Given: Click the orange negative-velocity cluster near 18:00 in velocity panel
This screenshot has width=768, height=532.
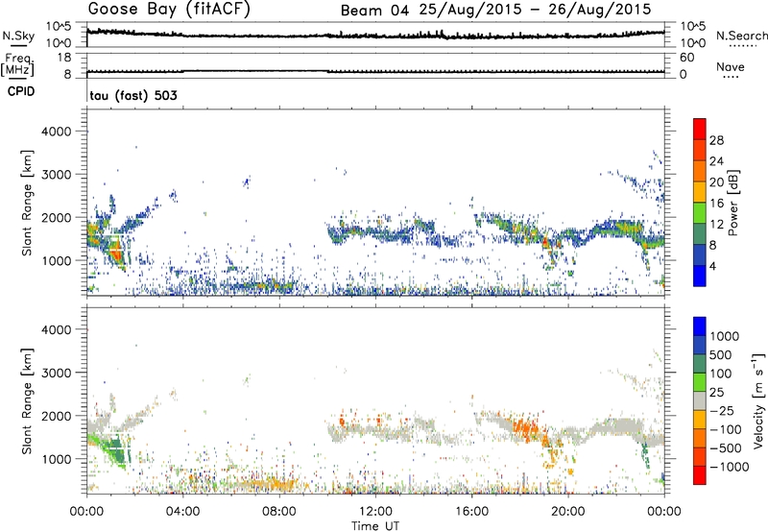Looking at the screenshot, I should [526, 429].
